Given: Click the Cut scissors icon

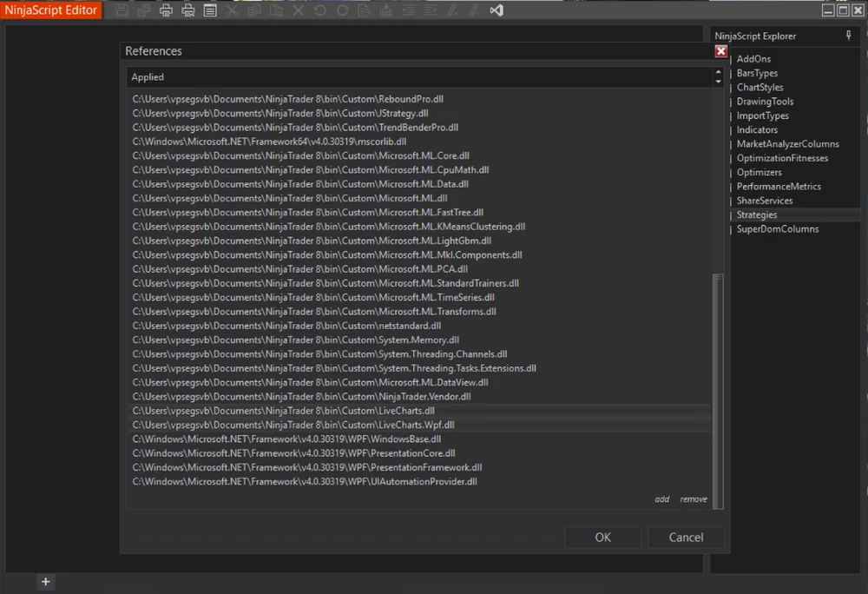Looking at the screenshot, I should [x=232, y=10].
